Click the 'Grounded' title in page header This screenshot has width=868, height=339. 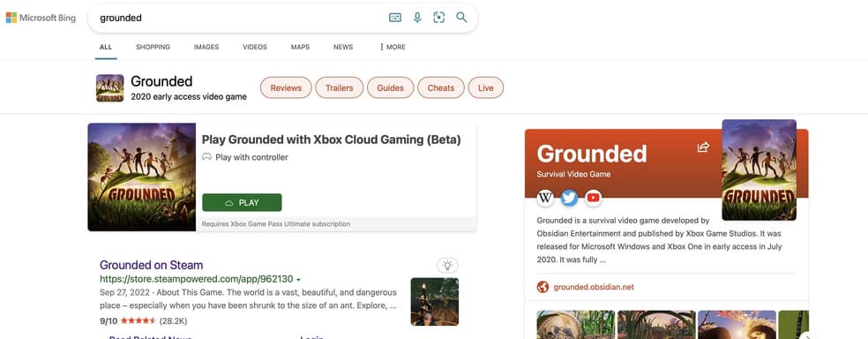161,81
